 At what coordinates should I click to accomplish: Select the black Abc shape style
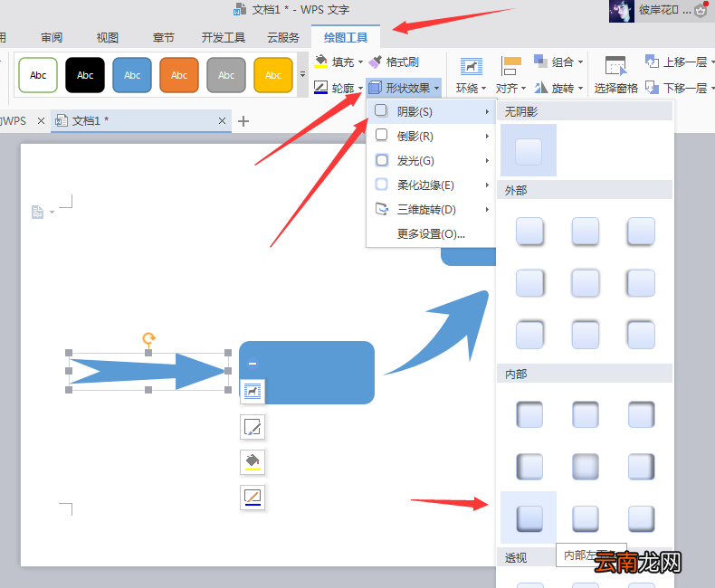click(x=85, y=75)
